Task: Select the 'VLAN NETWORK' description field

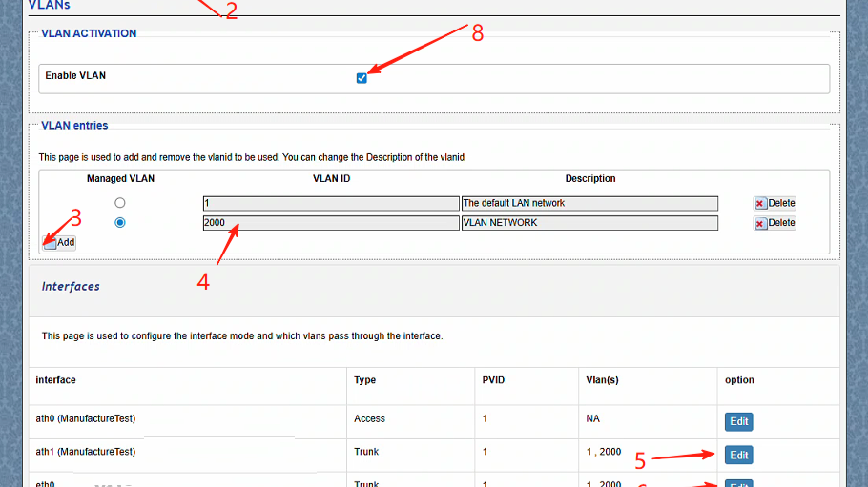Action: (x=589, y=223)
